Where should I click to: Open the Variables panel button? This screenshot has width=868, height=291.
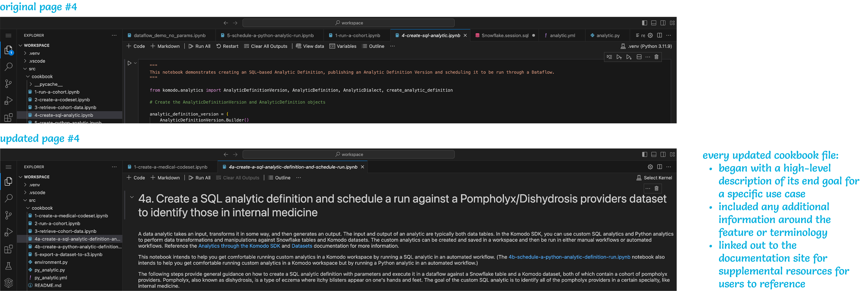[343, 46]
